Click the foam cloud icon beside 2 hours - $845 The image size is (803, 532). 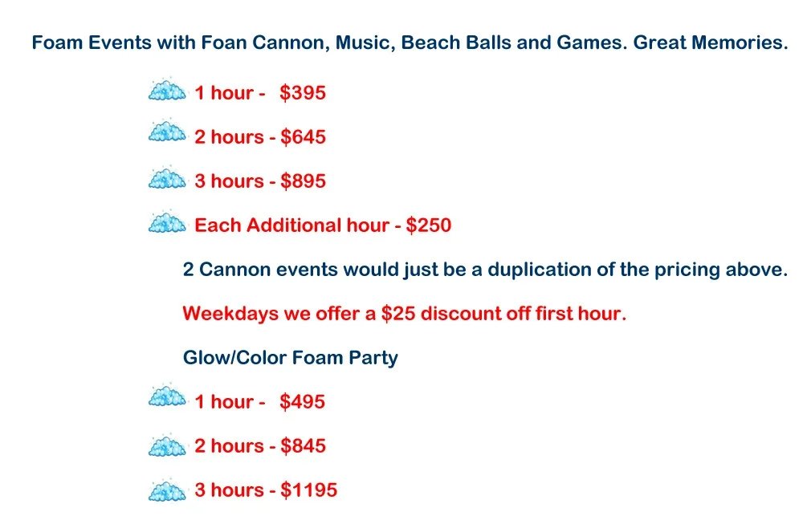click(x=167, y=444)
